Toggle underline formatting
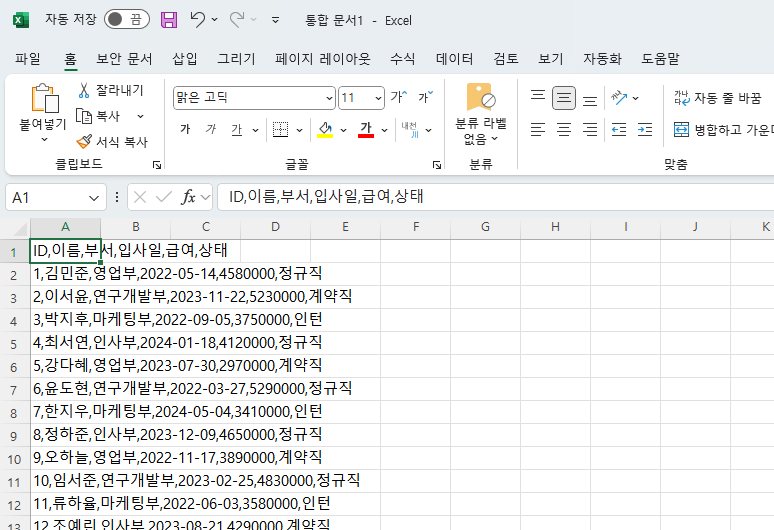Image resolution: width=774 pixels, height=530 pixels. 237,129
